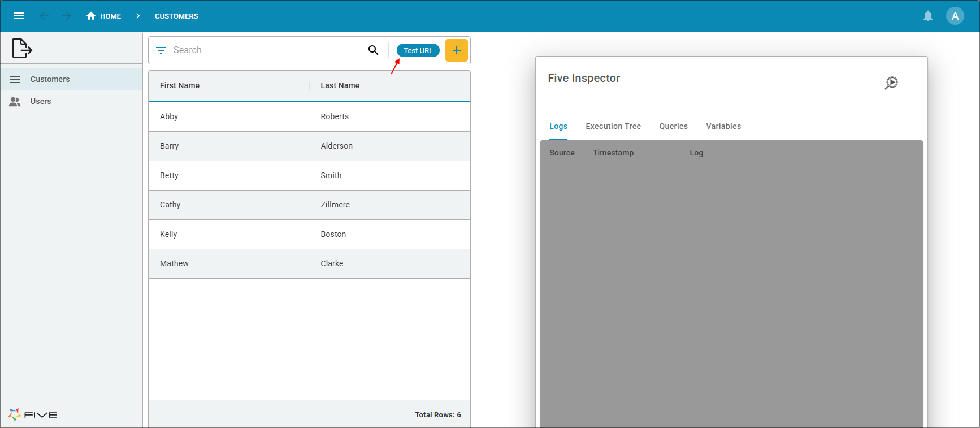Add a new customer with plus button
This screenshot has height=428, width=980.
[x=456, y=50]
